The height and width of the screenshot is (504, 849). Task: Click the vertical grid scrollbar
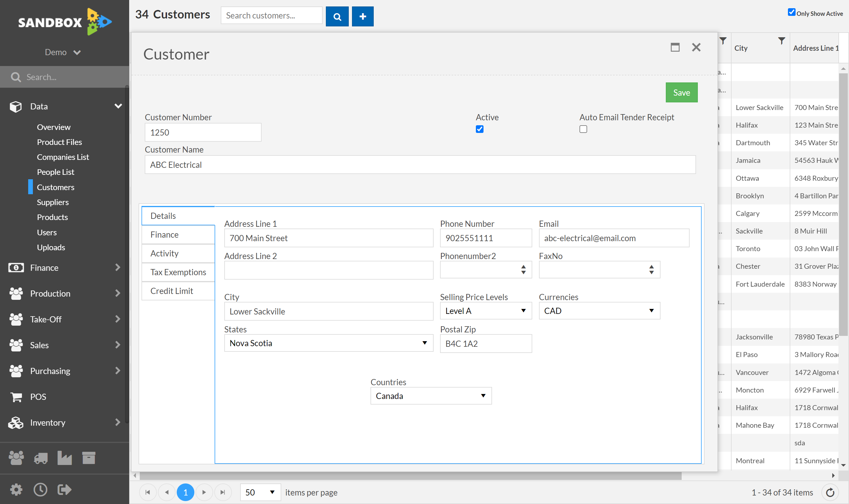(843, 204)
